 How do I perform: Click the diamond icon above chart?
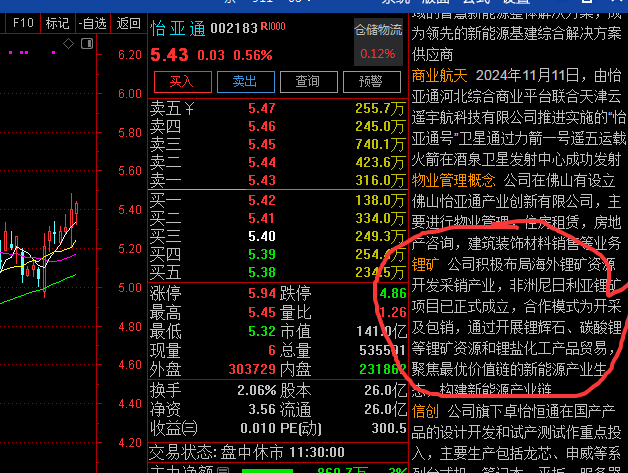click(x=68, y=43)
